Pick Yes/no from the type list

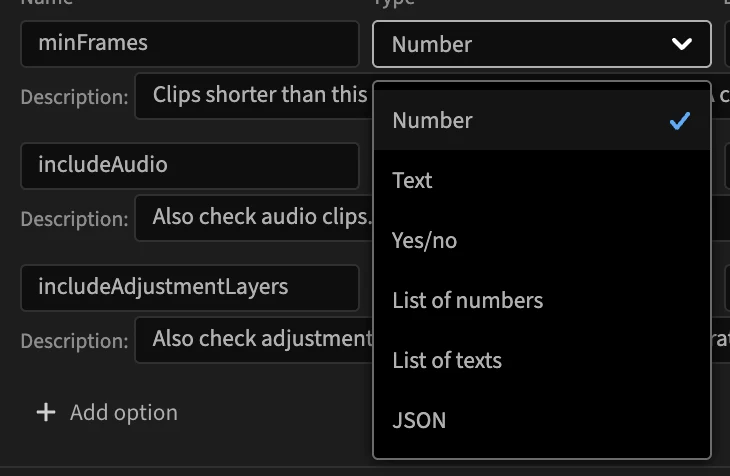542,240
